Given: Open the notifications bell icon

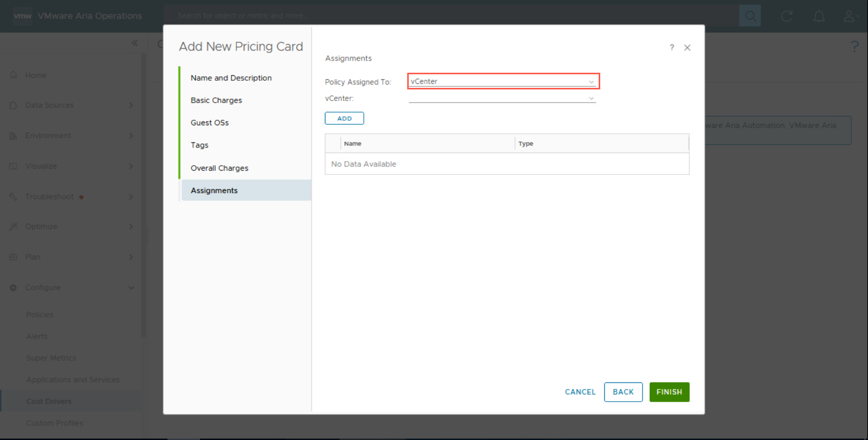Looking at the screenshot, I should coord(819,16).
